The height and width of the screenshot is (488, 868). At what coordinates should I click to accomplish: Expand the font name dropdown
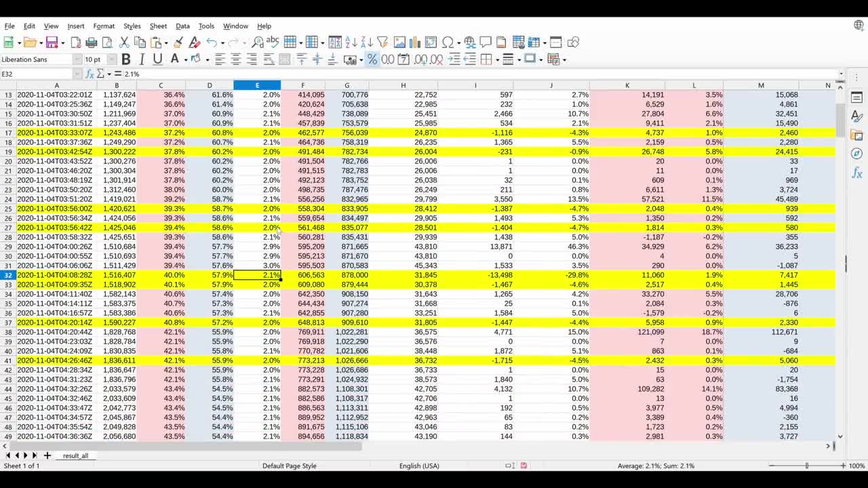pyautogui.click(x=77, y=60)
